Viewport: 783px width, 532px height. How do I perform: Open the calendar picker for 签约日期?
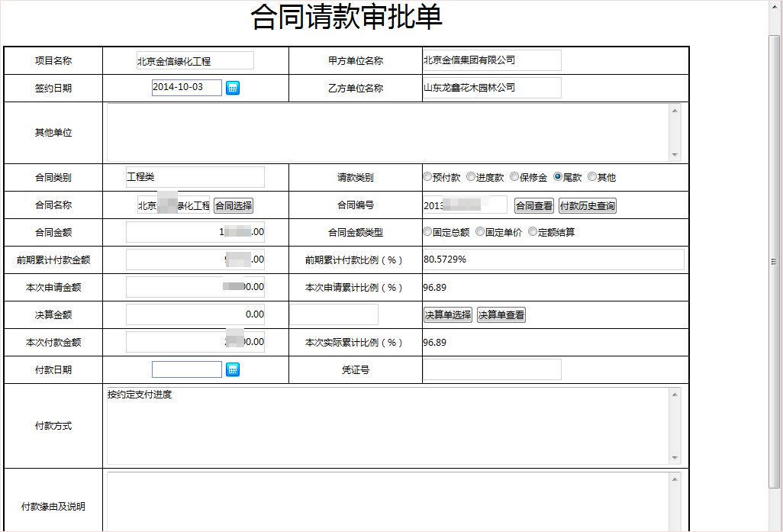233,88
